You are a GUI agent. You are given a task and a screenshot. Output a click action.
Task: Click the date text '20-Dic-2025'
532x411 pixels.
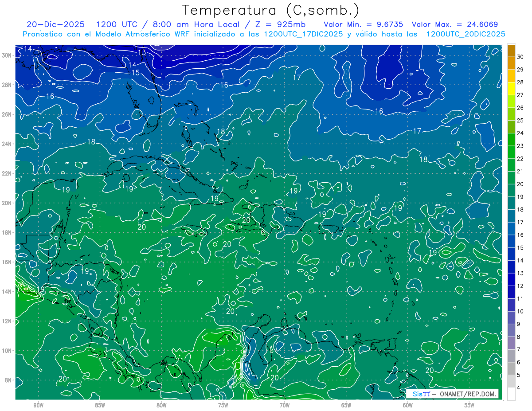click(x=57, y=24)
